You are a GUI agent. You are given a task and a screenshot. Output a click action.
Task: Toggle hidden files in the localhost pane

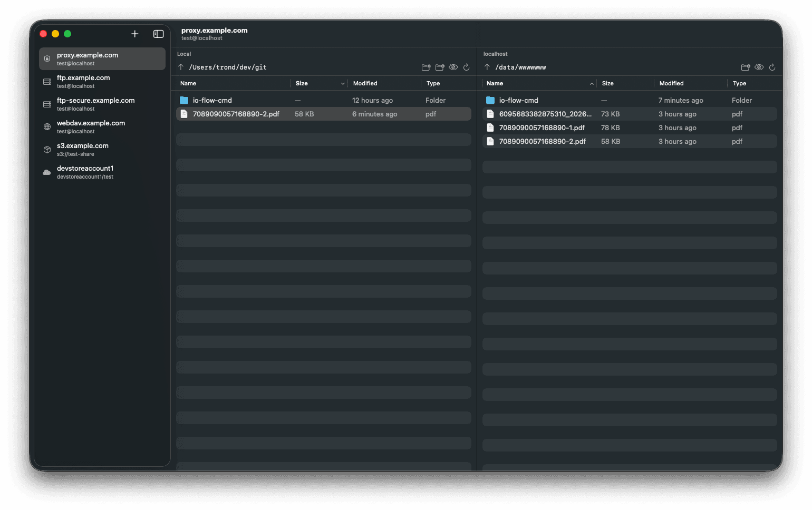click(759, 67)
